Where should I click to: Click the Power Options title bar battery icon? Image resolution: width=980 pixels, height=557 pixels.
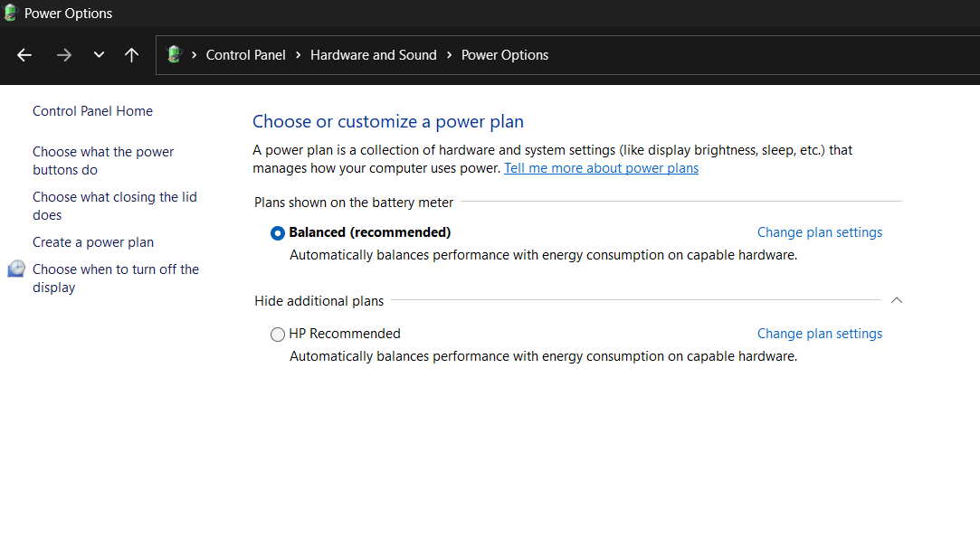11,14
